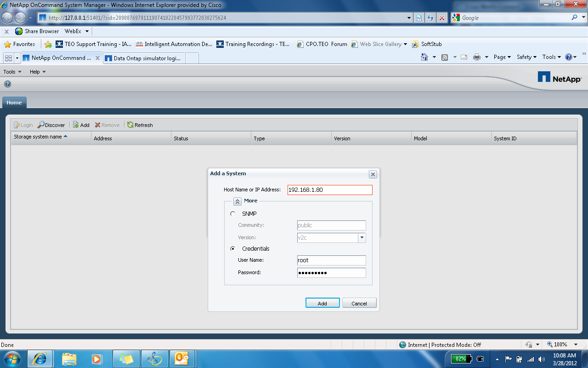
Task: Click the NetApp logo
Action: click(560, 77)
